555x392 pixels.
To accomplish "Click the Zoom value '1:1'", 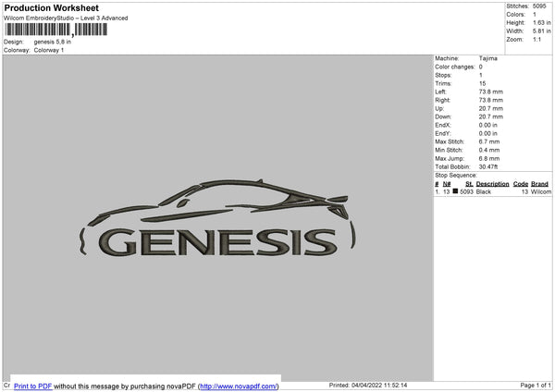I will (536, 40).
